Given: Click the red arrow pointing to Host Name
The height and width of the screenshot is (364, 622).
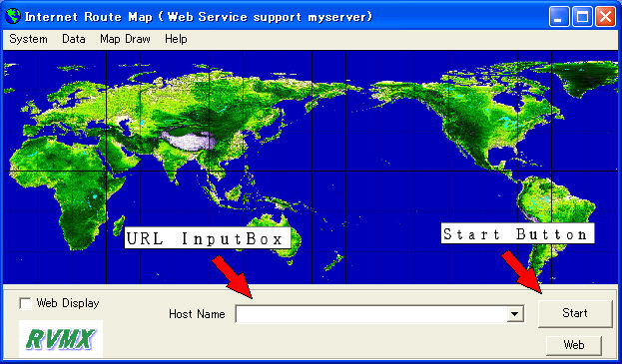Looking at the screenshot, I should [x=232, y=277].
